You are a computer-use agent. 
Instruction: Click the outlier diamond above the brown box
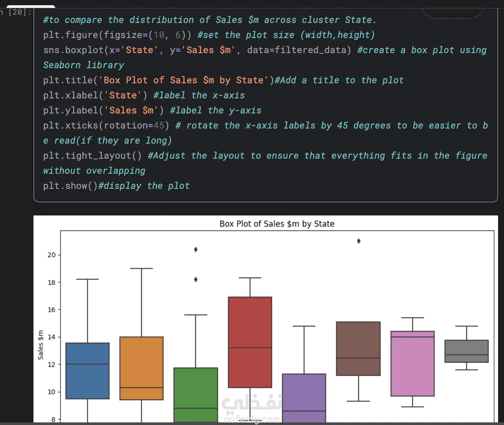[x=359, y=241]
